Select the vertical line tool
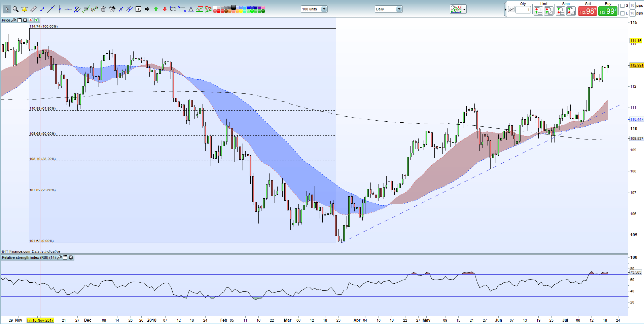 point(60,9)
